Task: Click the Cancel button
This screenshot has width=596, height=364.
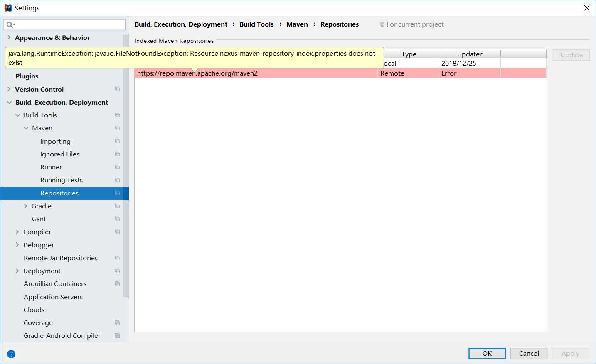Action: pos(529,353)
